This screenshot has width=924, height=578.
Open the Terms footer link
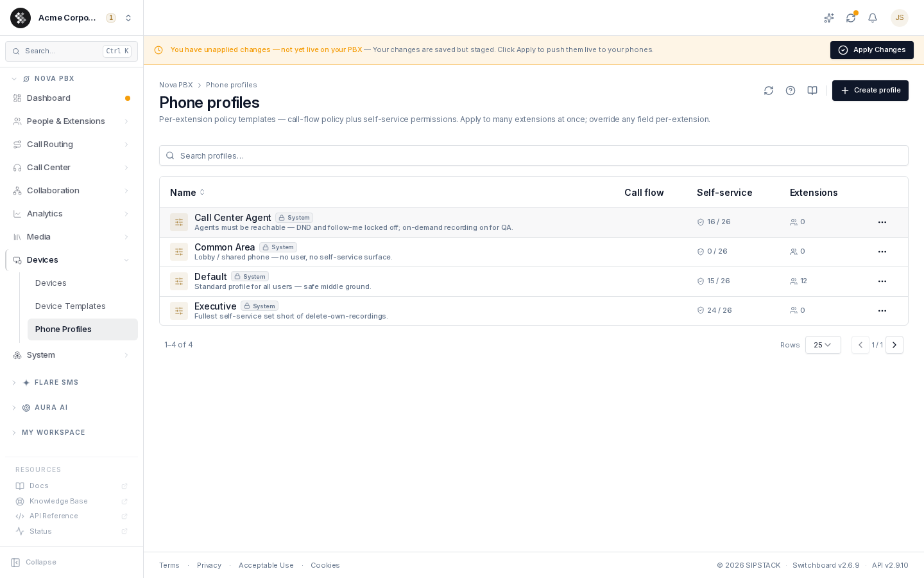click(x=169, y=566)
